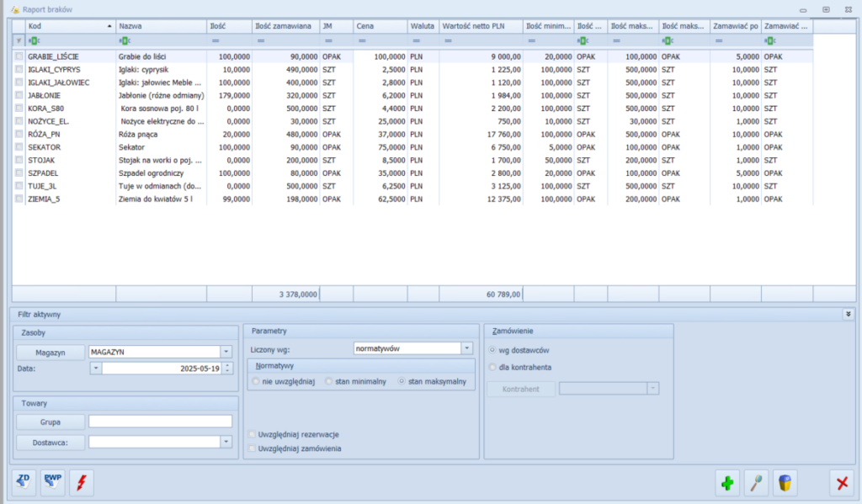Click the NOŻYCE_EL. code cell
The height and width of the screenshot is (504, 862).
click(x=71, y=121)
